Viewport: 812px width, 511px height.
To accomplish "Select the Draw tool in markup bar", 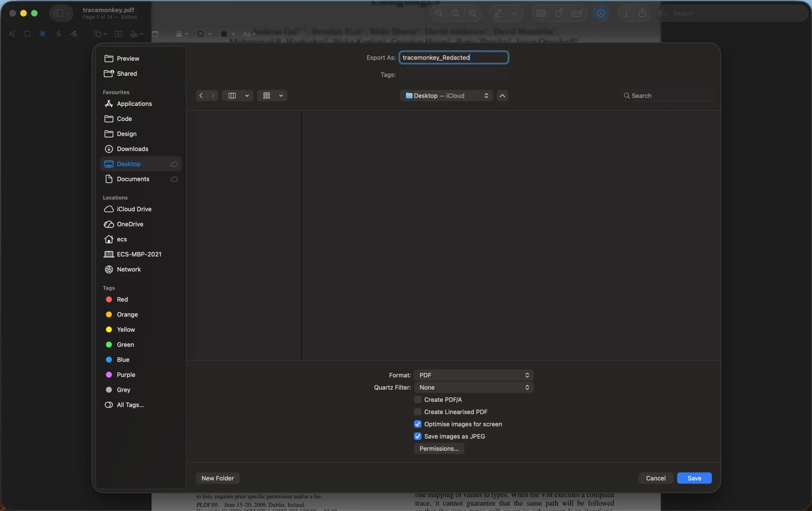I will pyautogui.click(x=74, y=34).
